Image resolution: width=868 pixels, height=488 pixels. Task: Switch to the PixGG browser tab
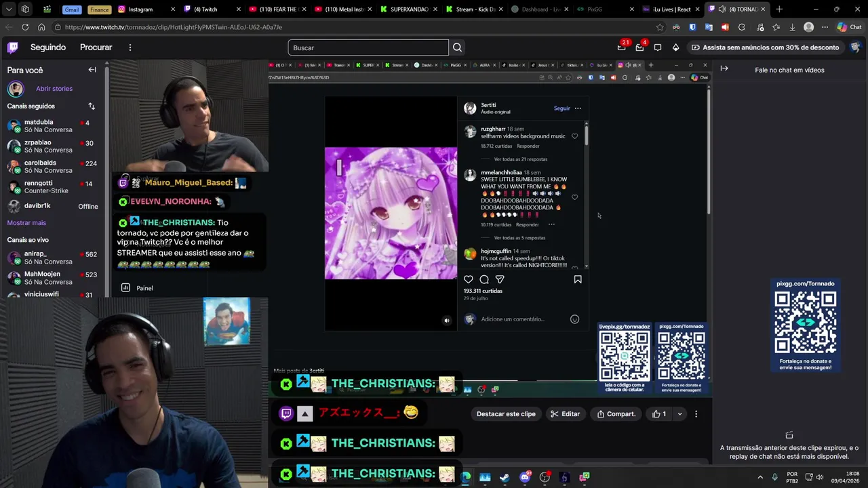(x=602, y=9)
